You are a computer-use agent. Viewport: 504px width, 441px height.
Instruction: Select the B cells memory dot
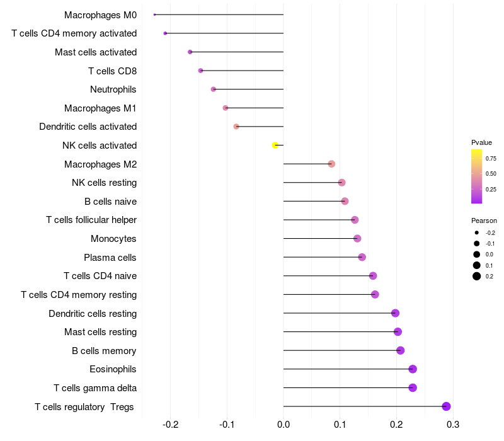(400, 350)
